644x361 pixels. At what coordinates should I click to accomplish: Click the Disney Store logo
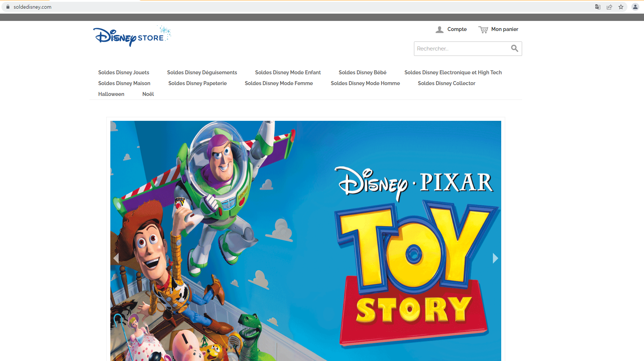(132, 36)
